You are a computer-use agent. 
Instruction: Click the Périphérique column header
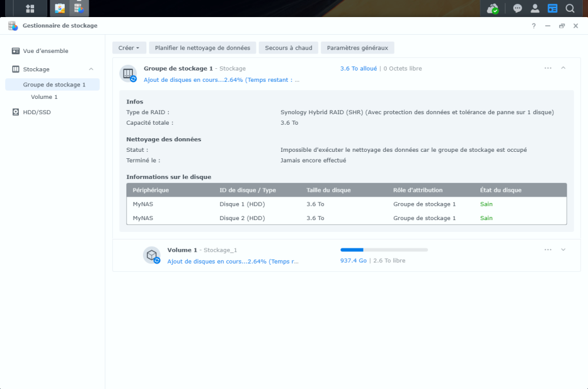[151, 190]
